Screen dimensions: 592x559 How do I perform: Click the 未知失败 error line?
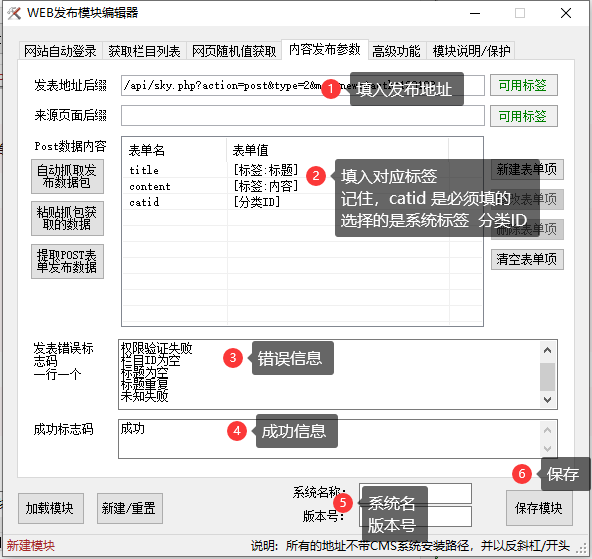tap(144, 396)
